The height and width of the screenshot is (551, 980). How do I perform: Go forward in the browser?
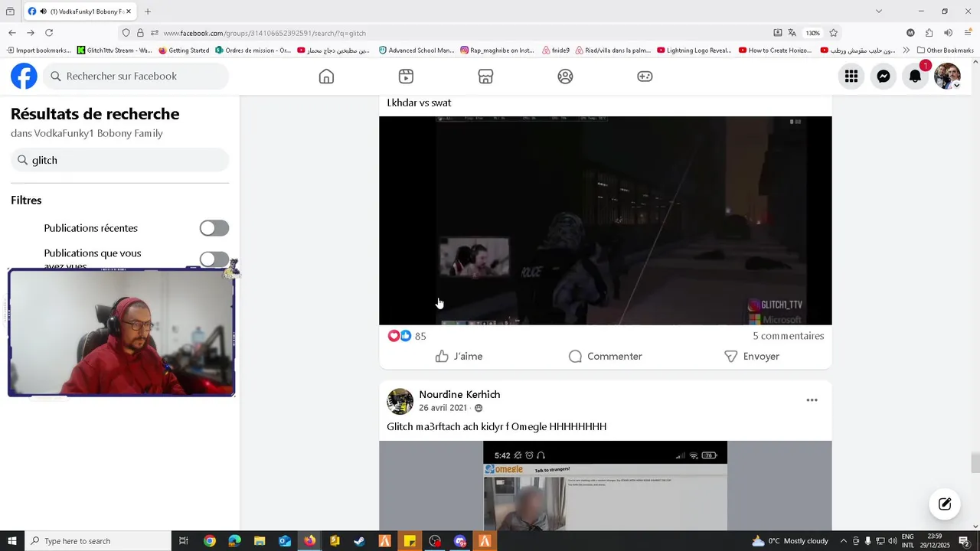(31, 33)
